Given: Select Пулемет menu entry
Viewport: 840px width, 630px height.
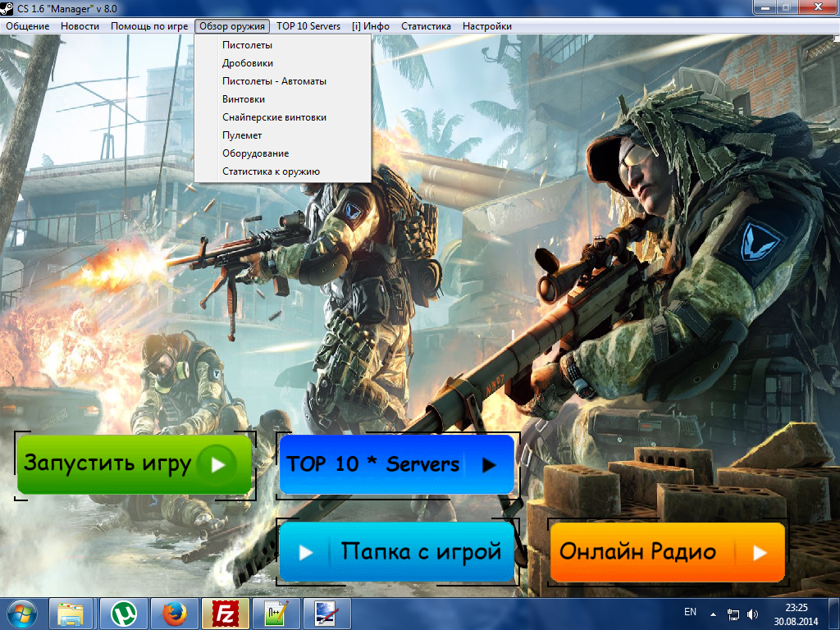Looking at the screenshot, I should coord(282,135).
